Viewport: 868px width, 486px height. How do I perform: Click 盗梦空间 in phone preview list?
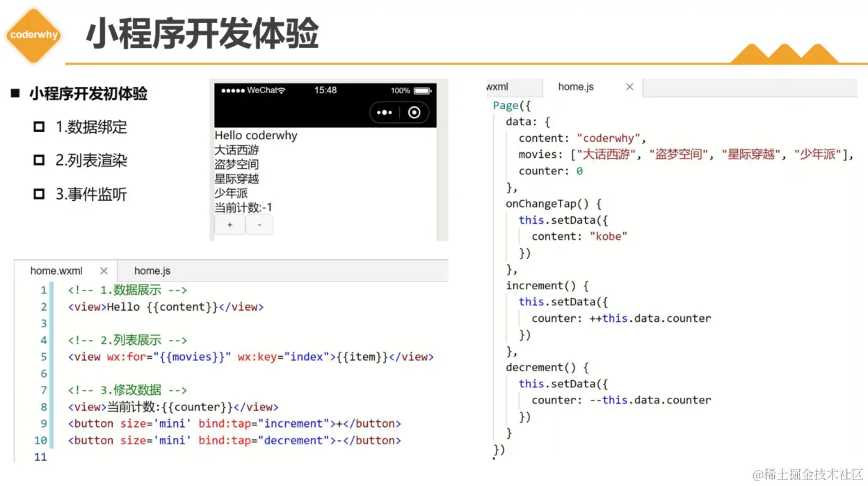pyautogui.click(x=236, y=165)
